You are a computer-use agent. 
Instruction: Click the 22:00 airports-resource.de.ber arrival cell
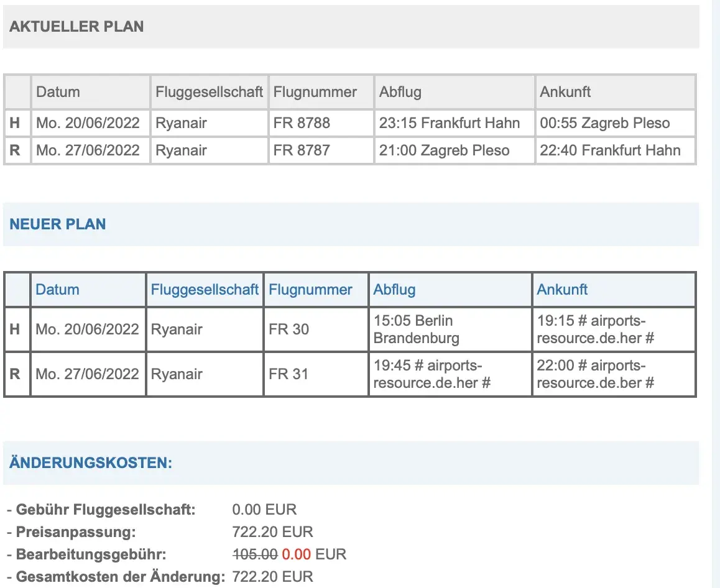click(x=596, y=374)
